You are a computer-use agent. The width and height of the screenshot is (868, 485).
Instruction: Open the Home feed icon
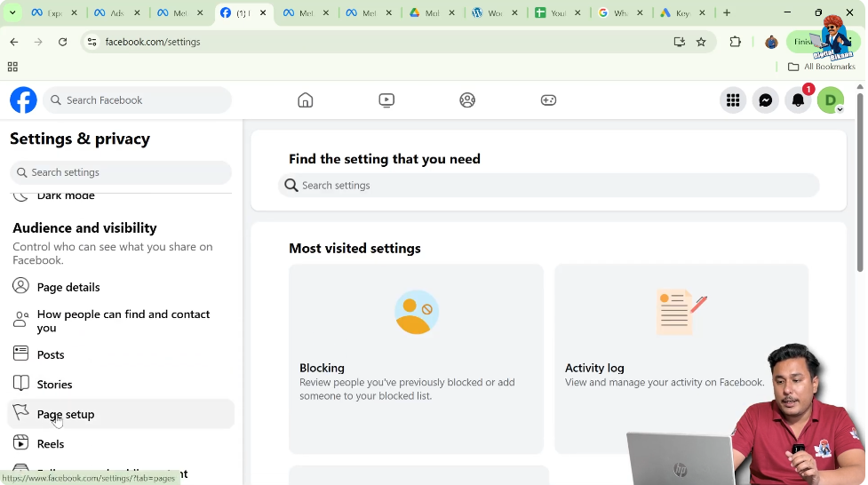click(x=305, y=100)
